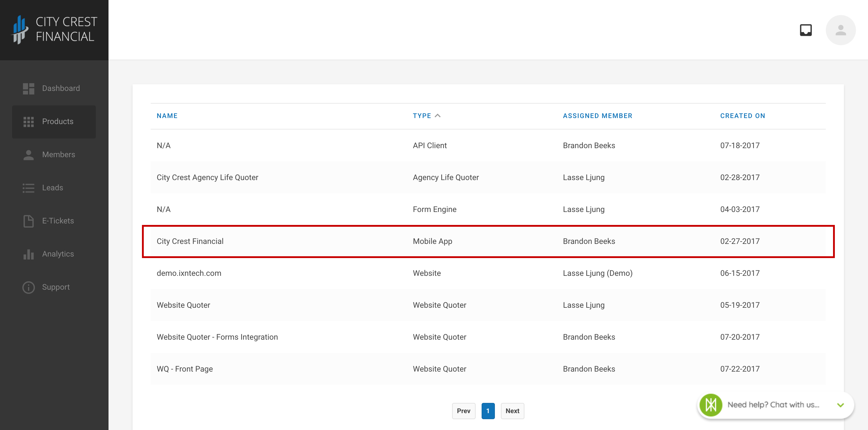Select Brandon Beeks in Mobile App row
Screen dimensions: 868x430
(x=589, y=241)
